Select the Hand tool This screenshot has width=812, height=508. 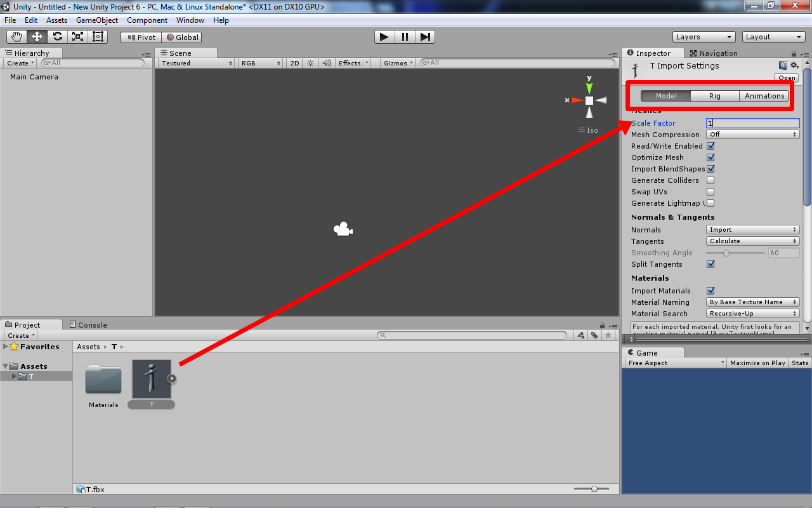point(16,37)
